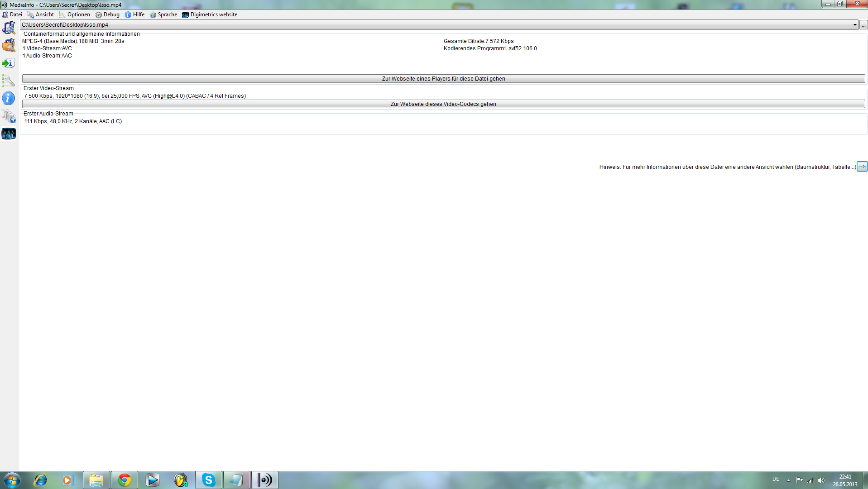The width and height of the screenshot is (868, 489).
Task: Click the open folder icon in sidebar
Action: click(9, 45)
